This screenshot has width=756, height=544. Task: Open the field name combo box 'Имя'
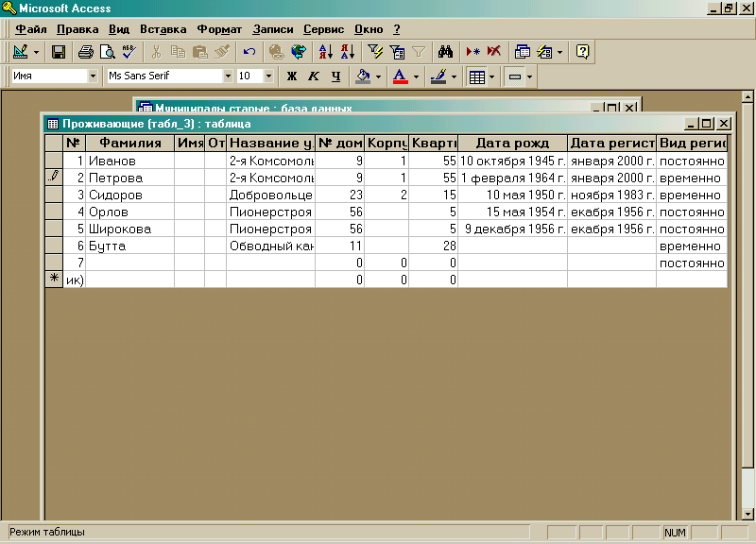[93, 76]
